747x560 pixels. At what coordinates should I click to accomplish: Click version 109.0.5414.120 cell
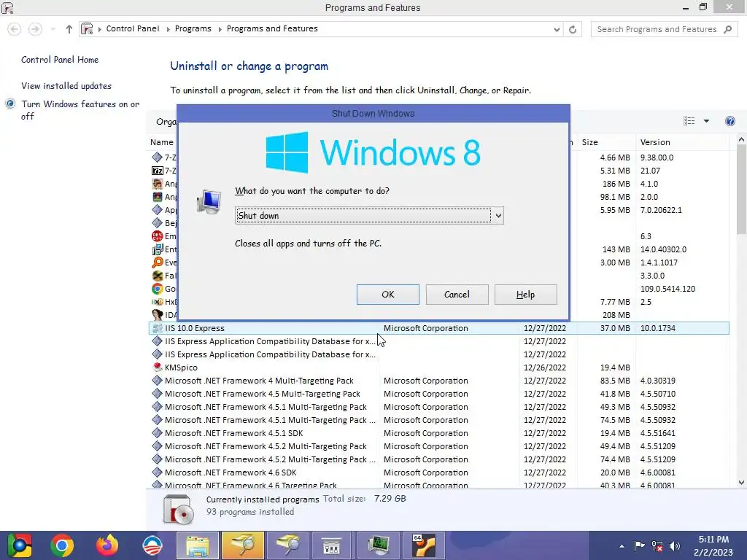[x=667, y=289]
